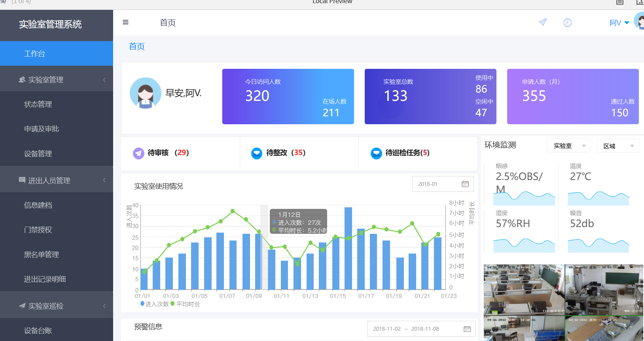Open the 今日访问人数 320 card
The height and width of the screenshot is (341, 644).
pyautogui.click(x=288, y=97)
